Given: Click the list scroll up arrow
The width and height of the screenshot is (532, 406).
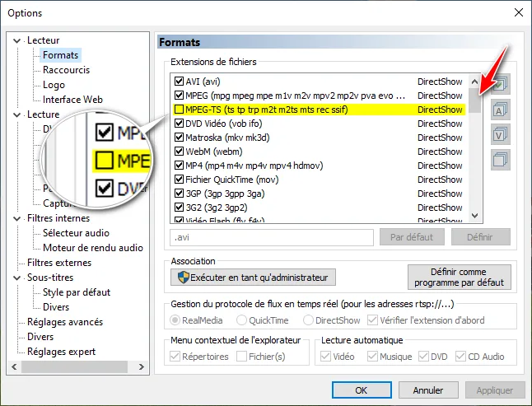Looking at the screenshot, I should tap(474, 82).
